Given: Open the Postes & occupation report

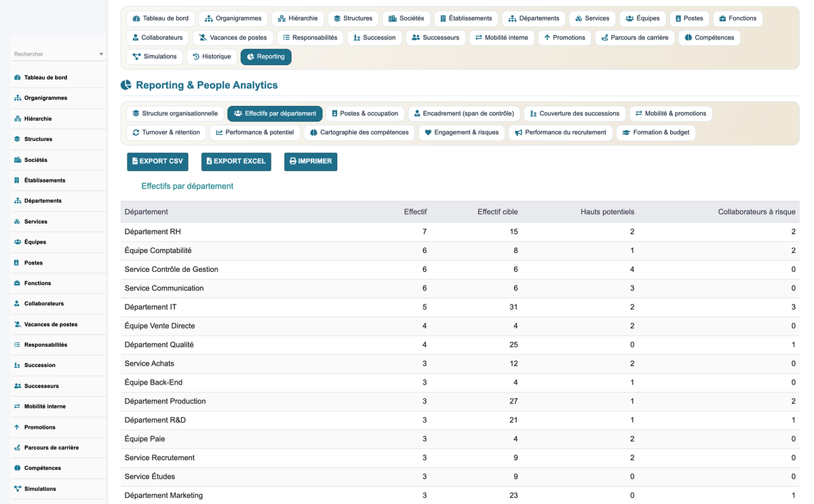Looking at the screenshot, I should coord(365,113).
